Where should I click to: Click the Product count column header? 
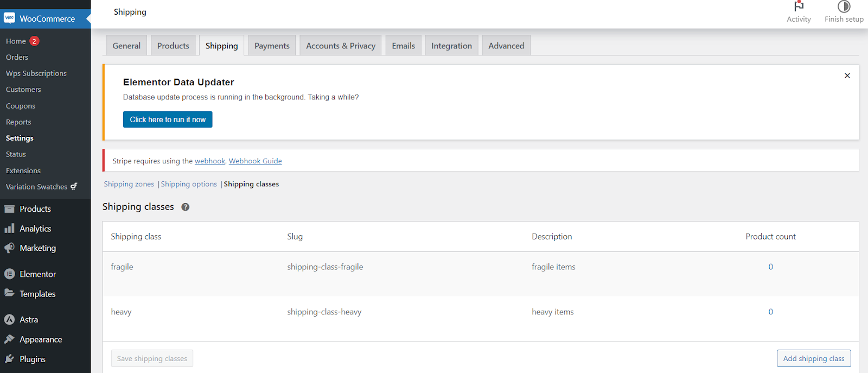click(x=770, y=236)
